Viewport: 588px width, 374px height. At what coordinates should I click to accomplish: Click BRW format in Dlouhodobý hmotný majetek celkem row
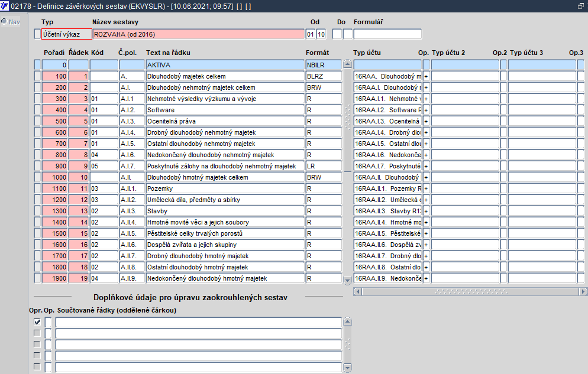pyautogui.click(x=324, y=177)
